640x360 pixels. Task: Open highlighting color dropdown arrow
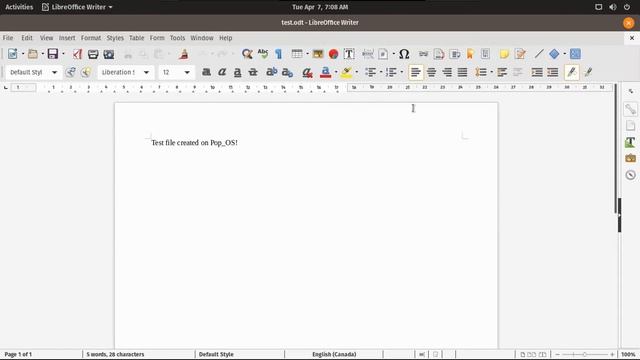[x=357, y=72]
